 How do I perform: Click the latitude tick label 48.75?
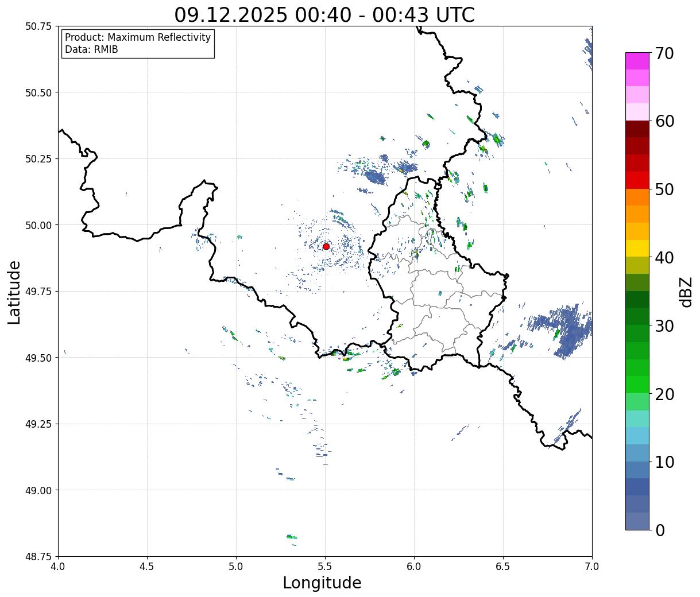(x=38, y=557)
